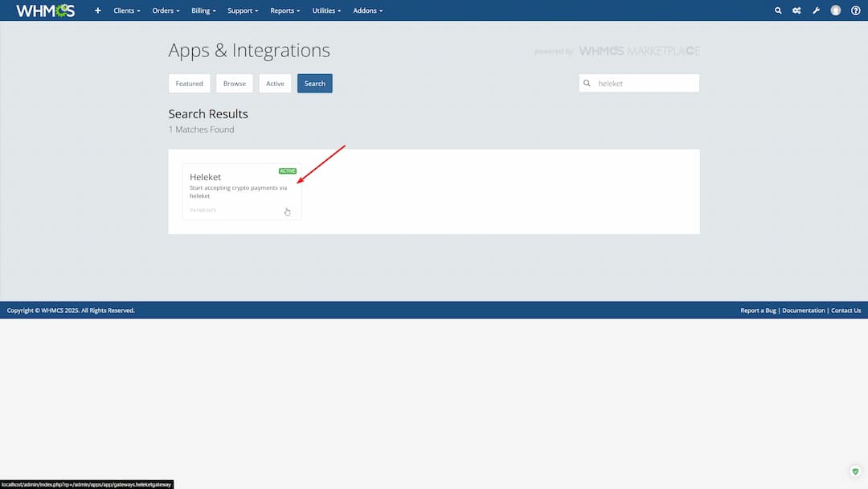Click the ACTIVE badge on Heleket
The image size is (868, 489).
click(x=287, y=171)
